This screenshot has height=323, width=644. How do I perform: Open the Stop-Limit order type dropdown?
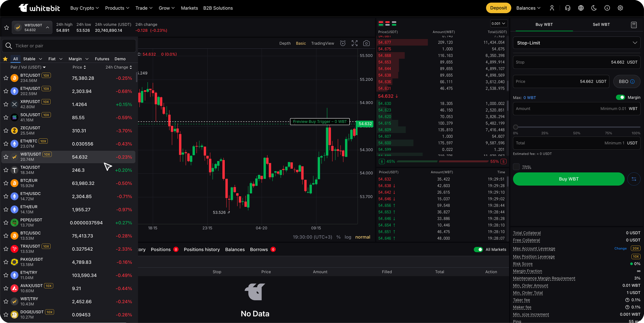(x=576, y=43)
